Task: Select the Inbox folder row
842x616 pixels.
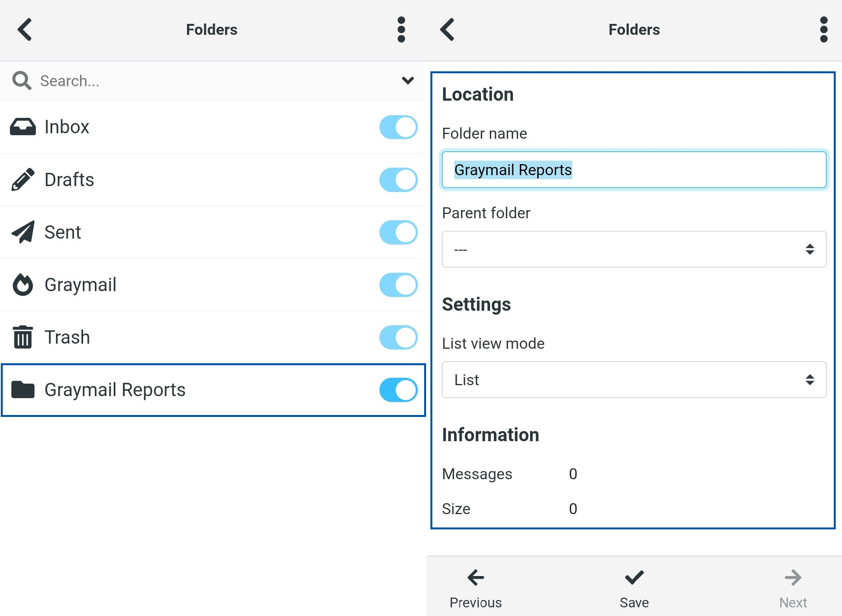Action: pyautogui.click(x=212, y=127)
